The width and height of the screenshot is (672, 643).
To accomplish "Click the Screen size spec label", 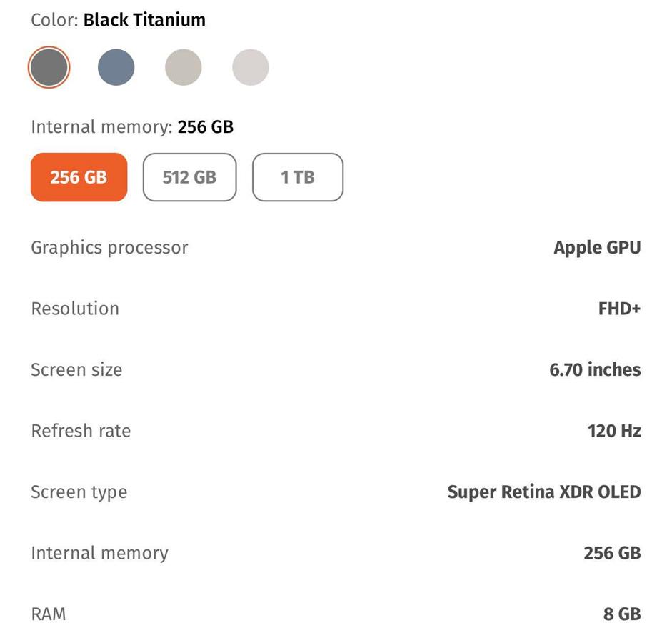I will (76, 370).
